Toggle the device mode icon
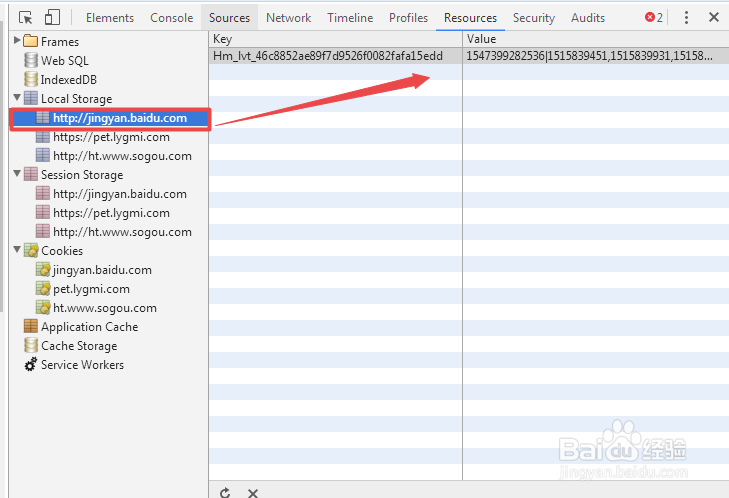The height and width of the screenshot is (498, 729). 52,18
